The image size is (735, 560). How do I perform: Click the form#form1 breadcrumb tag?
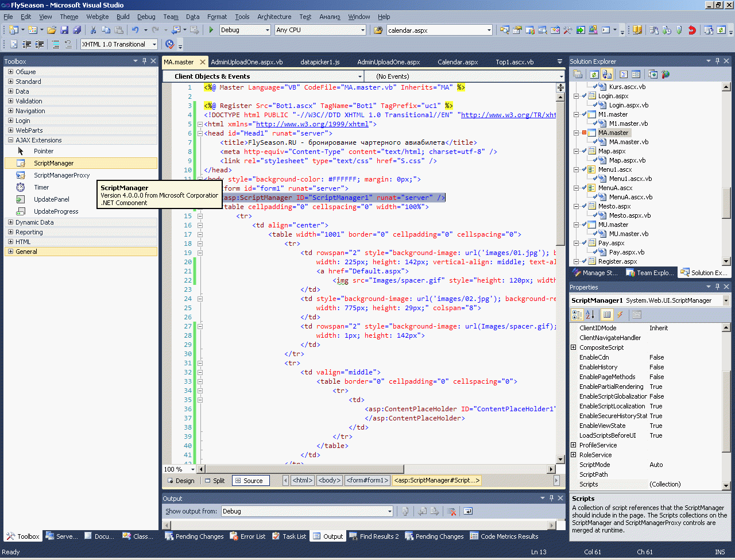tap(367, 481)
